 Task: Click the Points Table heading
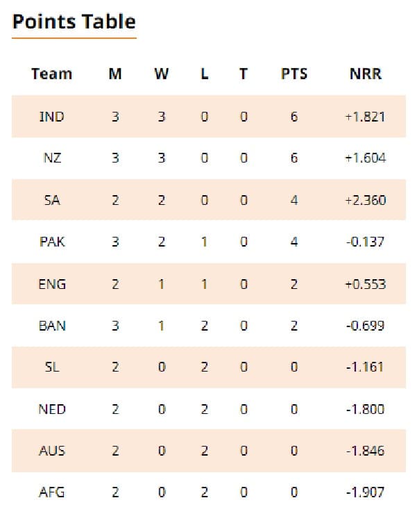click(x=74, y=22)
